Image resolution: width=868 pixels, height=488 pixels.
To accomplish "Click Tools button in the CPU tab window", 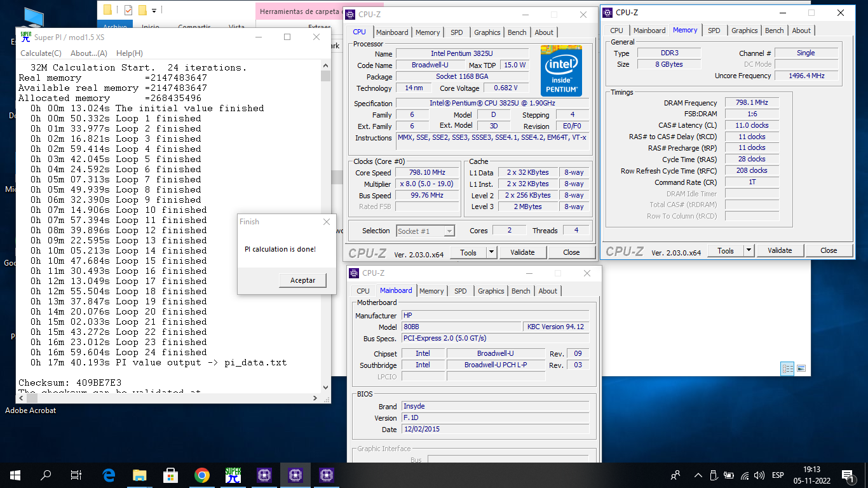I will tap(468, 252).
